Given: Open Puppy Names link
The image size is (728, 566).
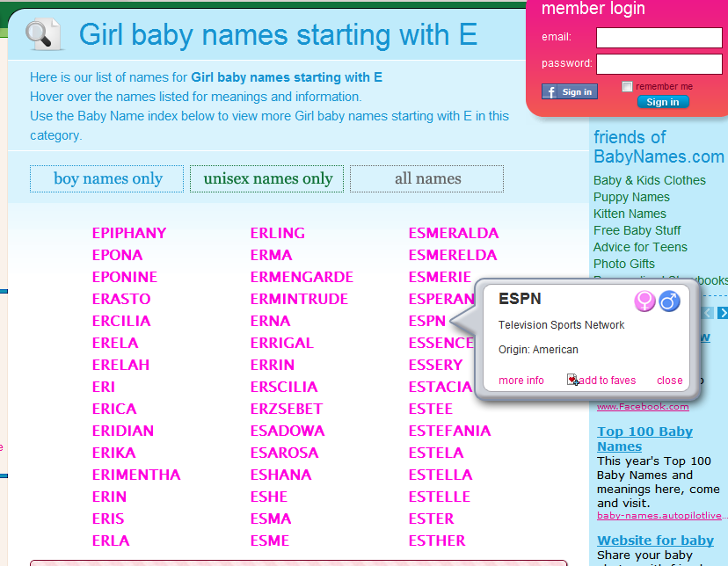Looking at the screenshot, I should (x=631, y=197).
